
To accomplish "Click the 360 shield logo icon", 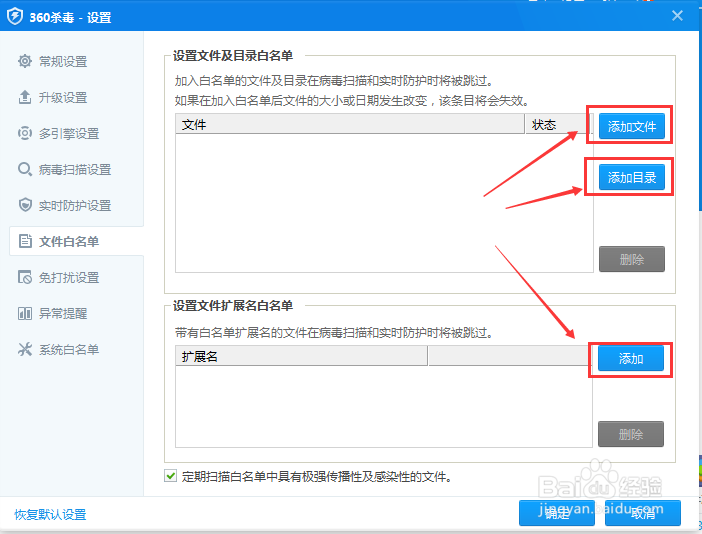I will point(15,17).
